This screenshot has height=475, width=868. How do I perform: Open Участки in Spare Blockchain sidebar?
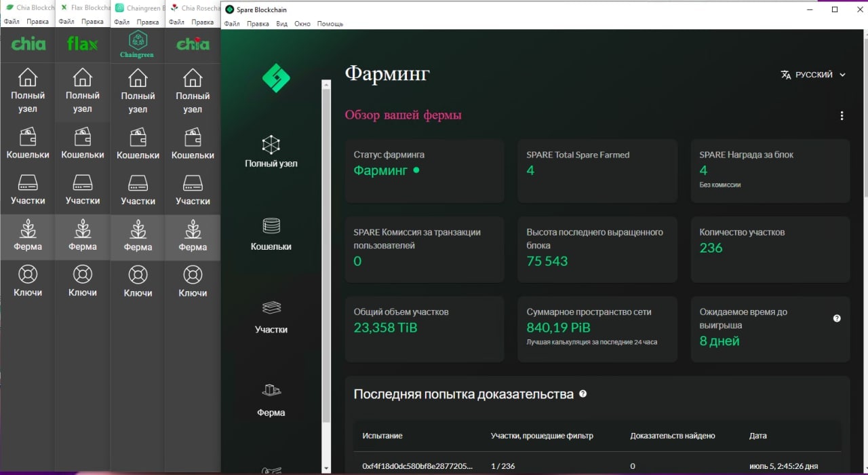point(271,318)
